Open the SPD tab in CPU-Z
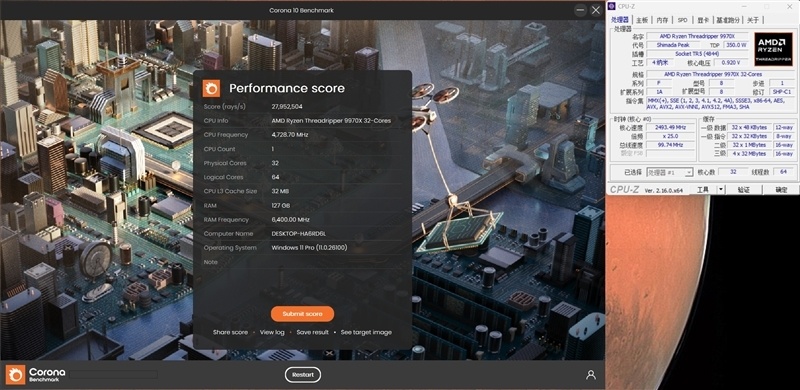The width and height of the screenshot is (800, 390). tap(683, 20)
